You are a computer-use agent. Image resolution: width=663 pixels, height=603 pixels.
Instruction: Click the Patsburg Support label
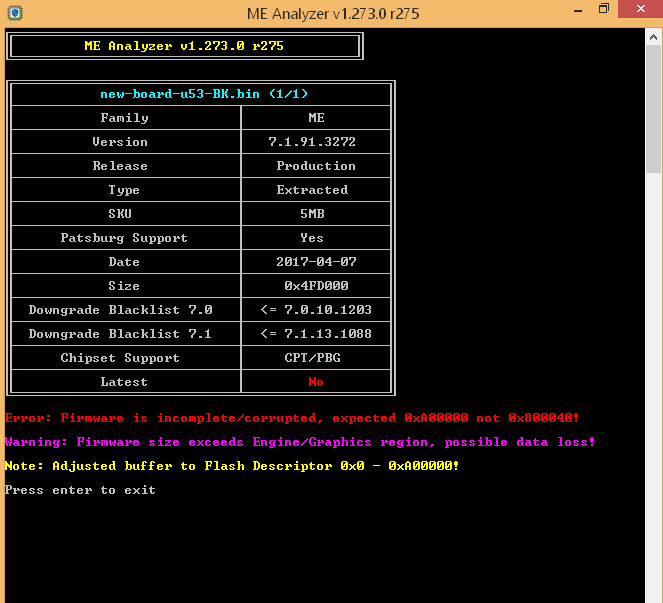coord(124,238)
